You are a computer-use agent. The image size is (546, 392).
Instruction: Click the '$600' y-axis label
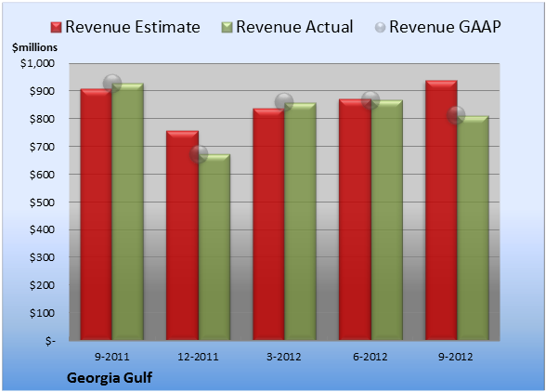[x=42, y=175]
